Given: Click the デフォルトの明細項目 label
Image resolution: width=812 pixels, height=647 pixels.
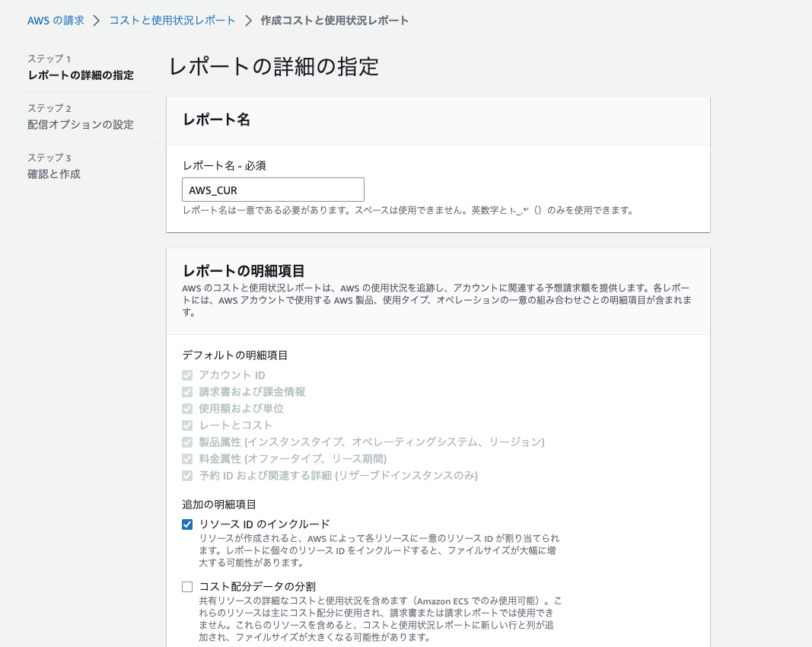Looking at the screenshot, I should [x=234, y=355].
